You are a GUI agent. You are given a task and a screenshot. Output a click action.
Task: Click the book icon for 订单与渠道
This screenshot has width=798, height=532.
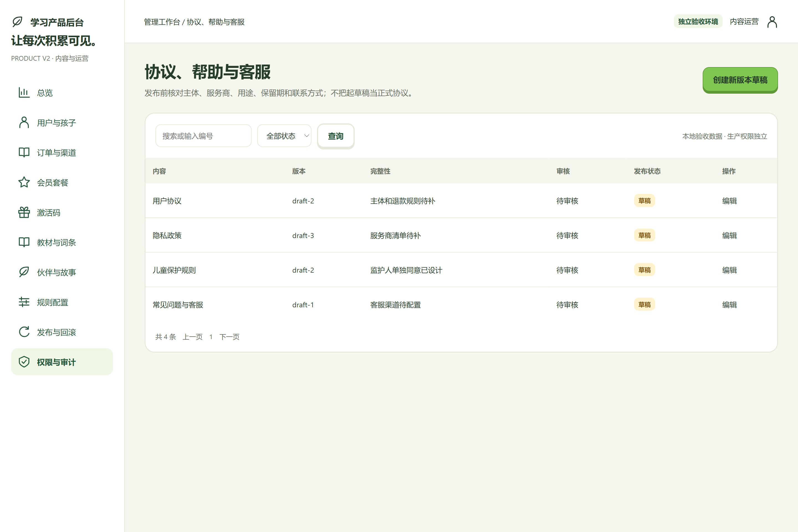click(x=24, y=152)
